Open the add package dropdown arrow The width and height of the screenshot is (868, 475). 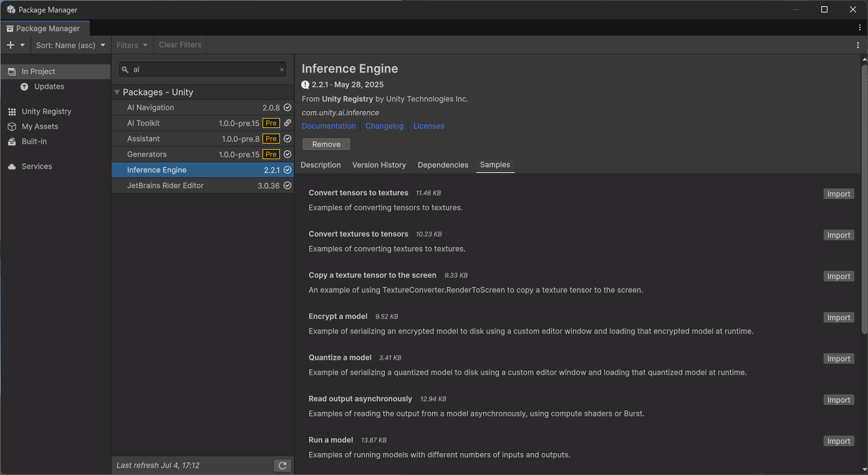pos(22,45)
